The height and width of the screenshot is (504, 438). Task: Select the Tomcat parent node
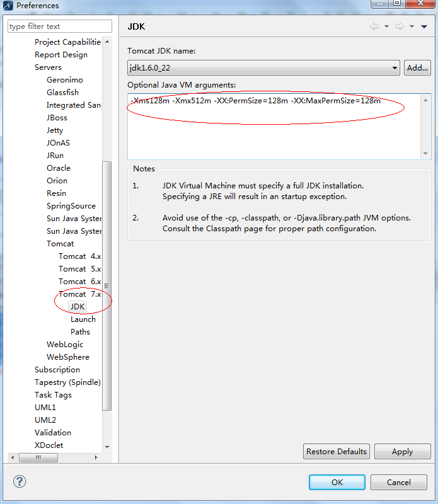point(60,244)
